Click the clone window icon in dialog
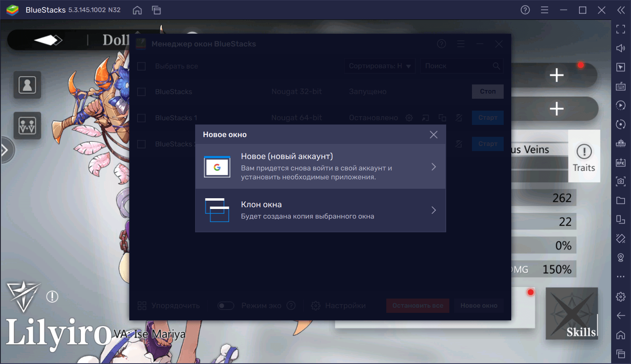 point(217,210)
